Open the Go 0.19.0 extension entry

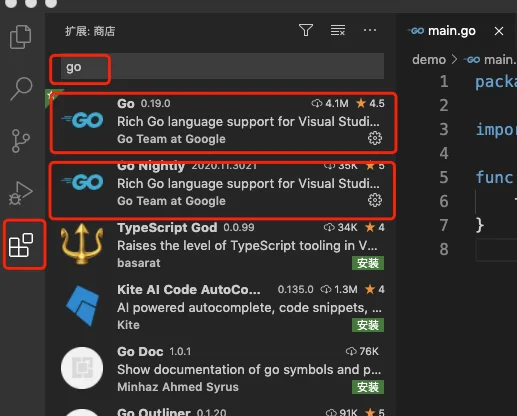[x=222, y=122]
